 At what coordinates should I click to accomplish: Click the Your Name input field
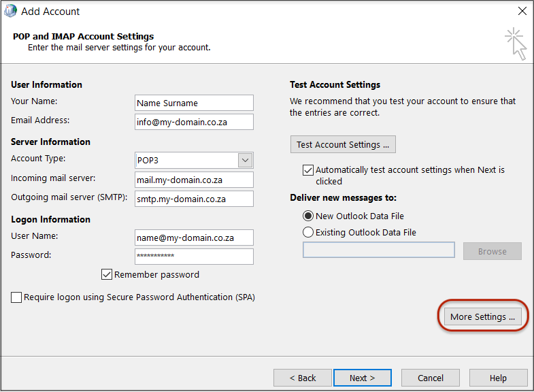[x=194, y=103]
